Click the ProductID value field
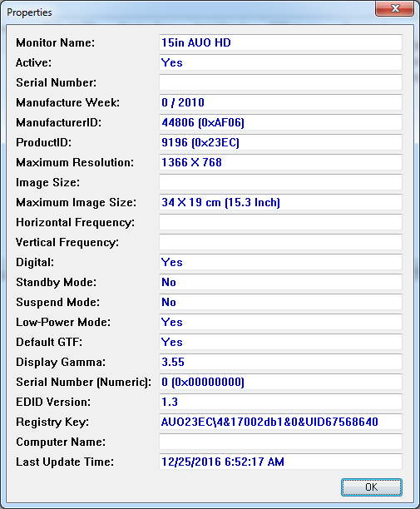 coord(280,142)
